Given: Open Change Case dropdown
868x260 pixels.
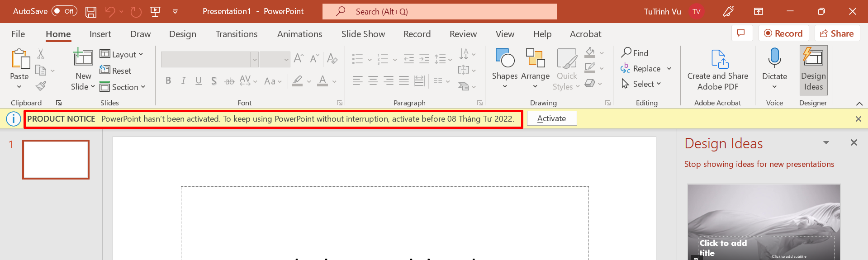Looking at the screenshot, I should [273, 81].
